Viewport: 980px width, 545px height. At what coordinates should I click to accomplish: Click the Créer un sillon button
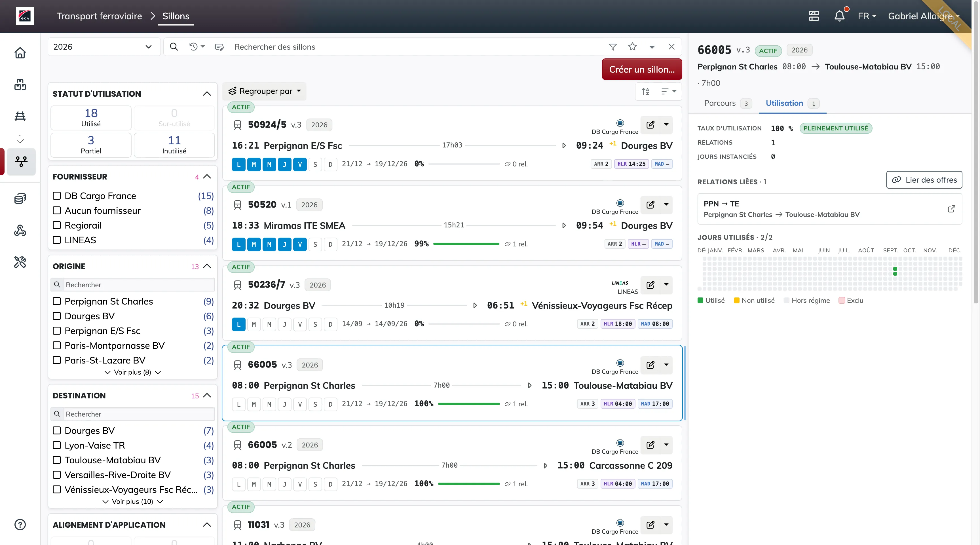coord(642,69)
